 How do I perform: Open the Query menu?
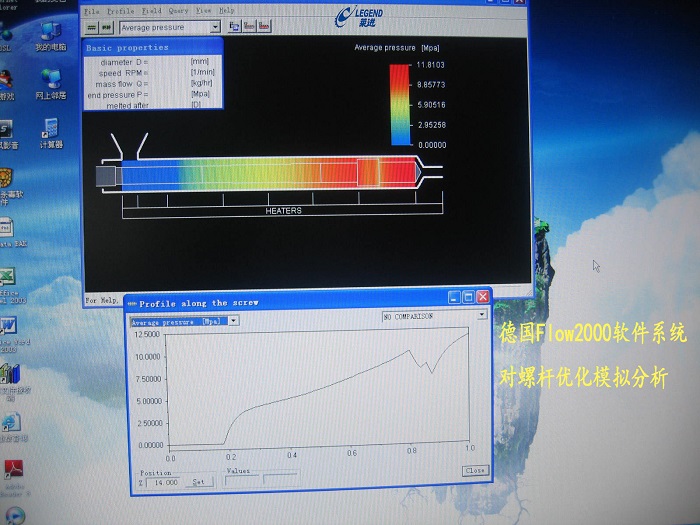pos(178,10)
